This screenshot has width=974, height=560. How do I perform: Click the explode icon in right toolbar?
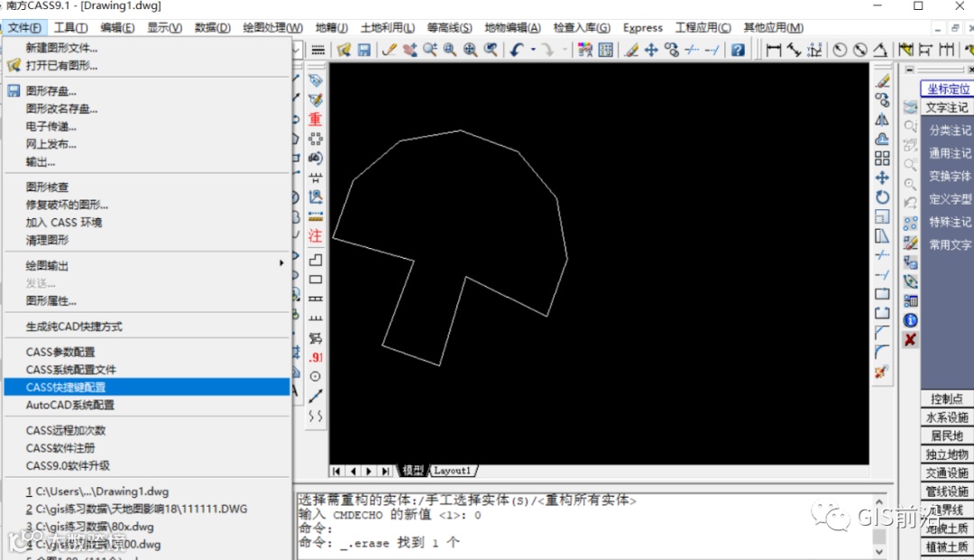[882, 372]
